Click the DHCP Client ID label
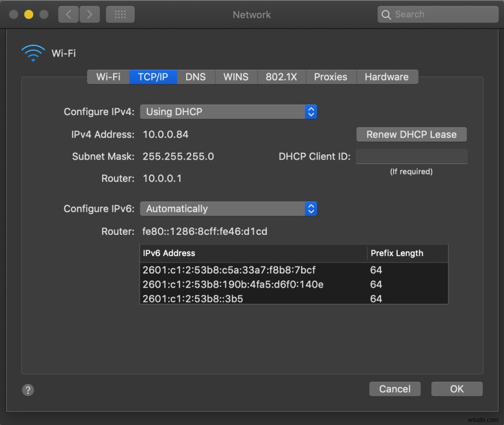The image size is (504, 425). (x=315, y=157)
